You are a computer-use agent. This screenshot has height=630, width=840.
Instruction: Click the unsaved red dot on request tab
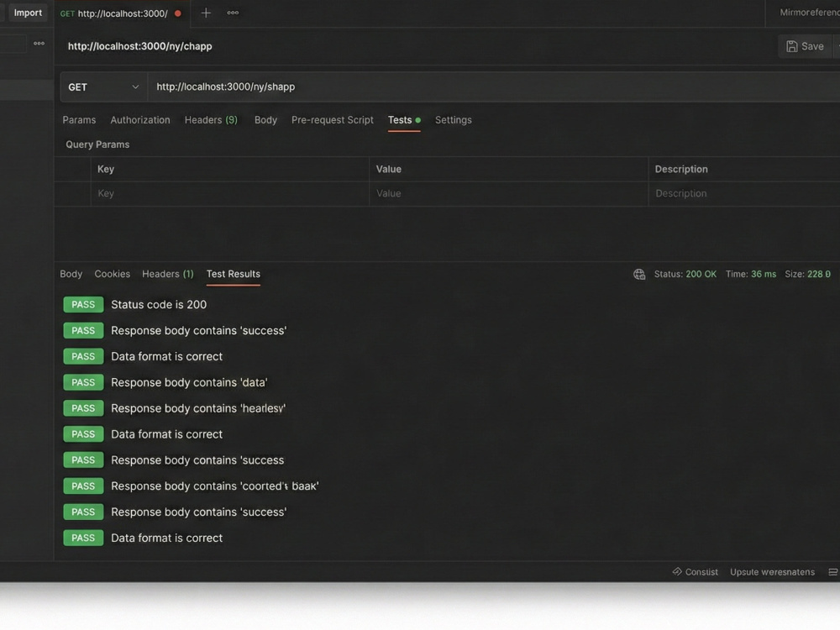pos(178,13)
